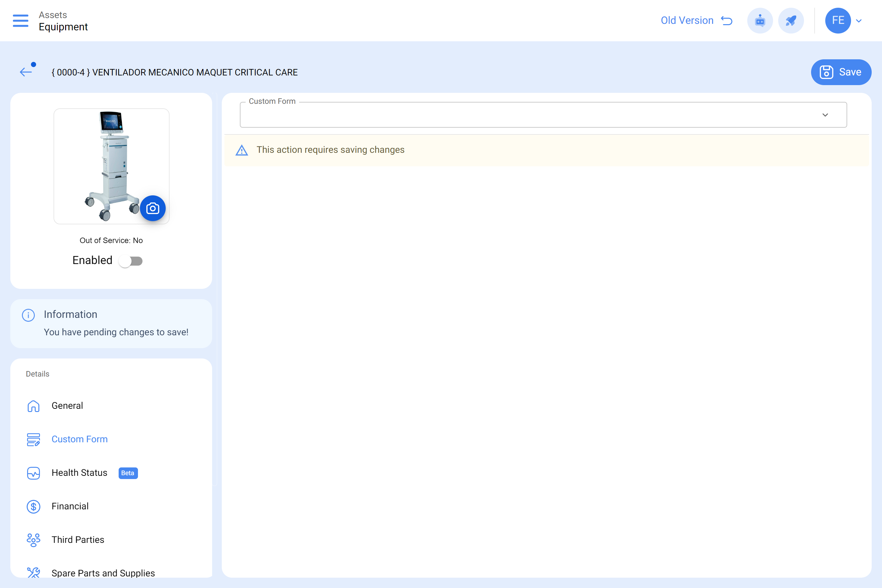Click the warning triangle icon

pos(241,150)
